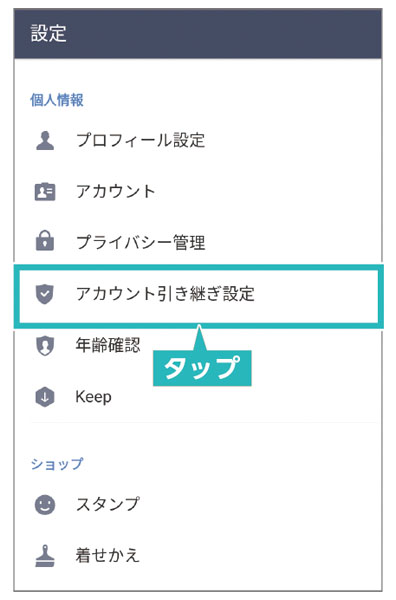The width and height of the screenshot is (396, 600).
Task: Click the age verification shield icon
Action: pos(45,346)
